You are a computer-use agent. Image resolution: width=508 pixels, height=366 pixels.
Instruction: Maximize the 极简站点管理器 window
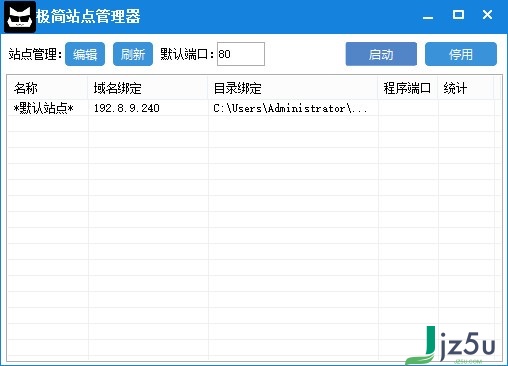pos(458,15)
